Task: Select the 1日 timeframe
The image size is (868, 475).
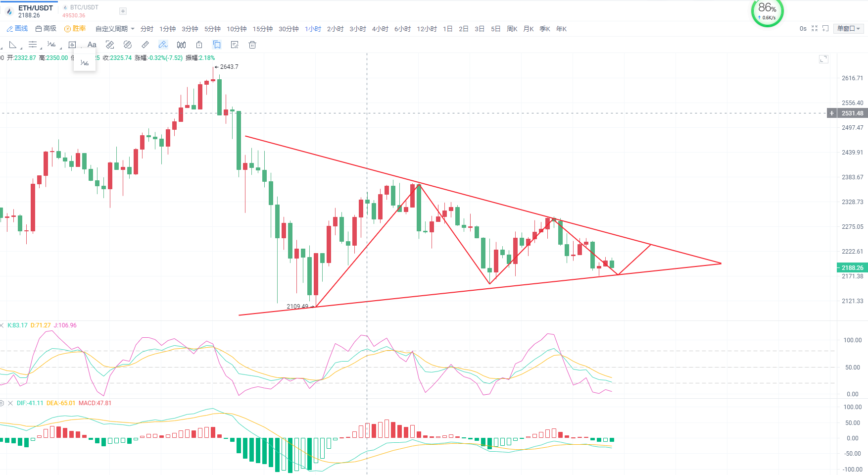Action: (x=447, y=29)
